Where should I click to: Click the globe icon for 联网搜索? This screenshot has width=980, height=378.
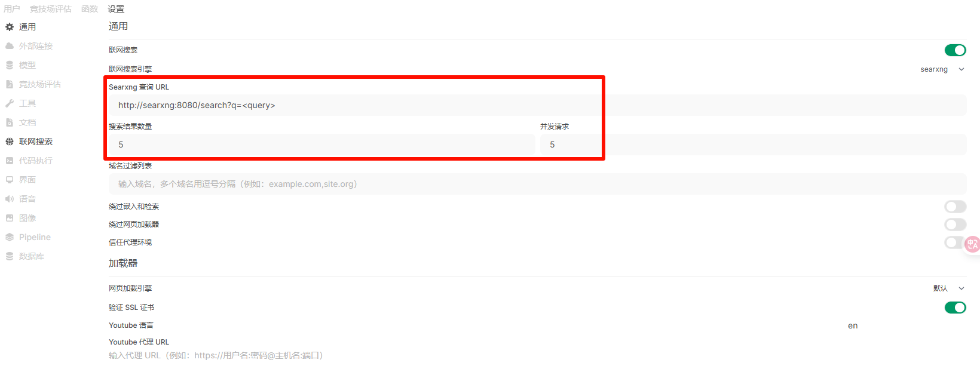tap(10, 142)
